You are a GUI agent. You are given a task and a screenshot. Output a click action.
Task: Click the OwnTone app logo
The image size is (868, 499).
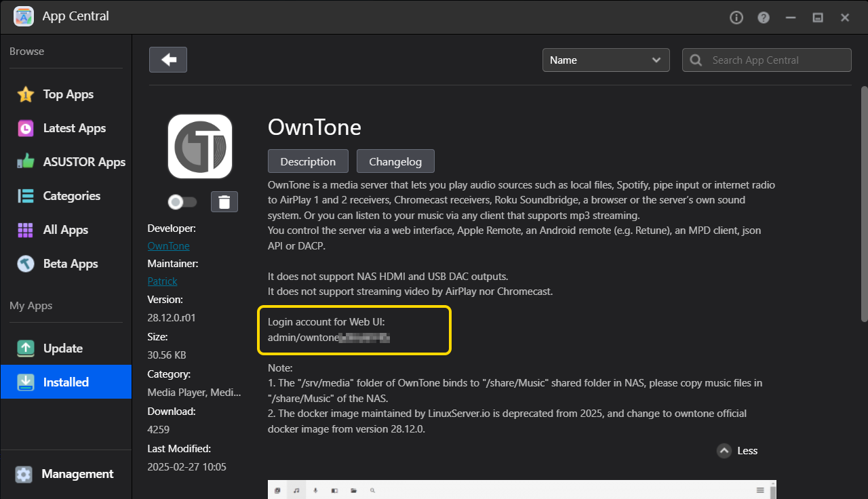pos(200,146)
